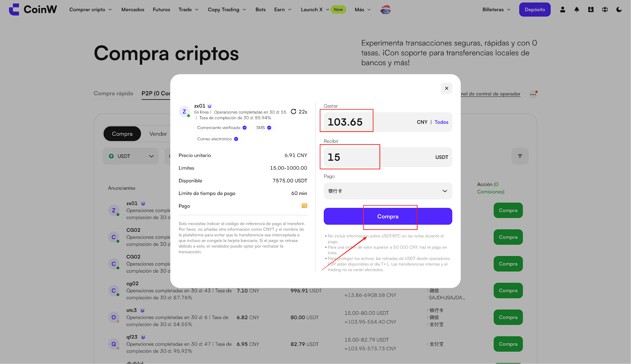Image resolution: width=631 pixels, height=364 pixels.
Task: Select the Compra toggle in listing panel
Action: coord(122,134)
